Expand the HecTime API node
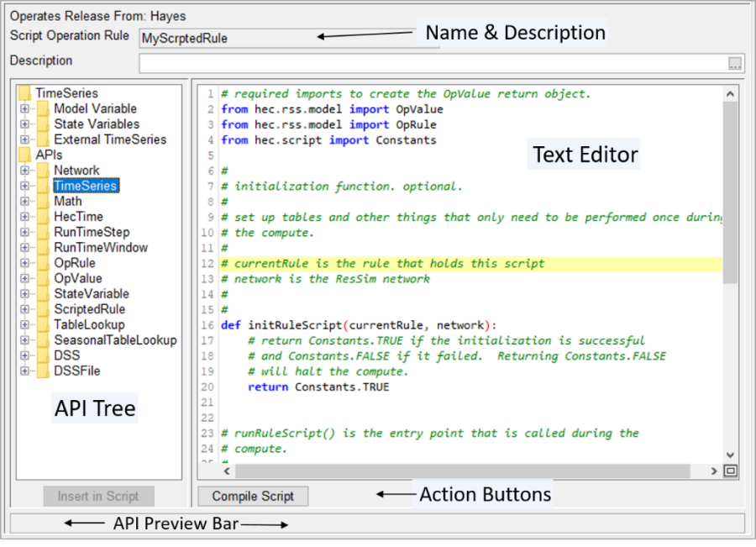Image resolution: width=756 pixels, height=547 pixels. tap(24, 217)
